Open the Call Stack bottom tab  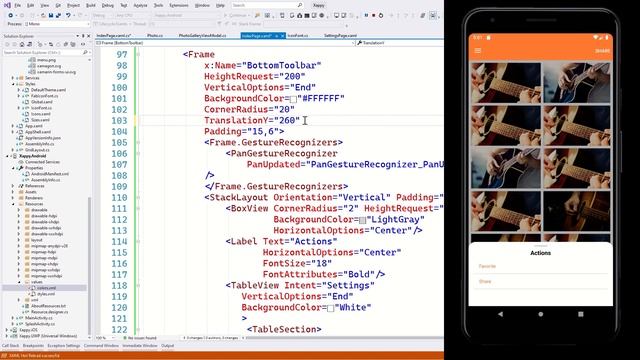pyautogui.click(x=10, y=346)
